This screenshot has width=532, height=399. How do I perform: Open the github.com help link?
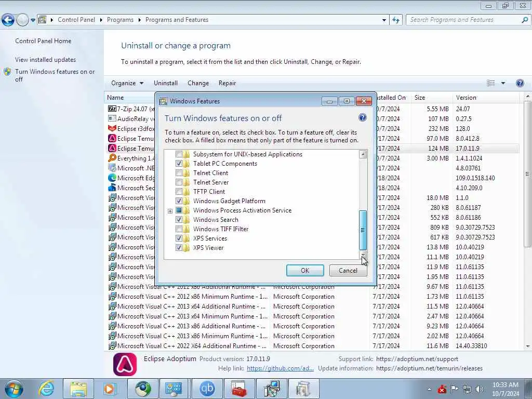[280, 368]
